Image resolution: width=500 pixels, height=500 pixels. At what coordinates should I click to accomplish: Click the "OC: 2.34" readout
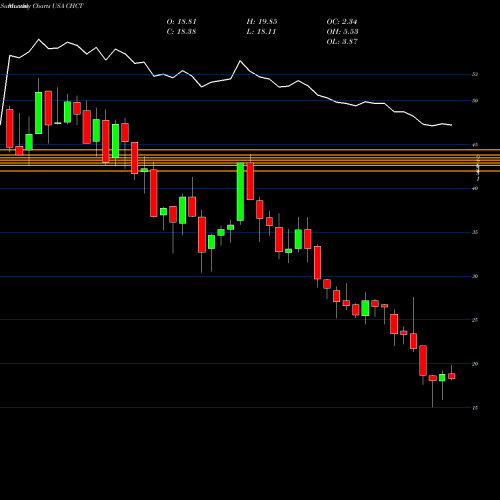[342, 22]
